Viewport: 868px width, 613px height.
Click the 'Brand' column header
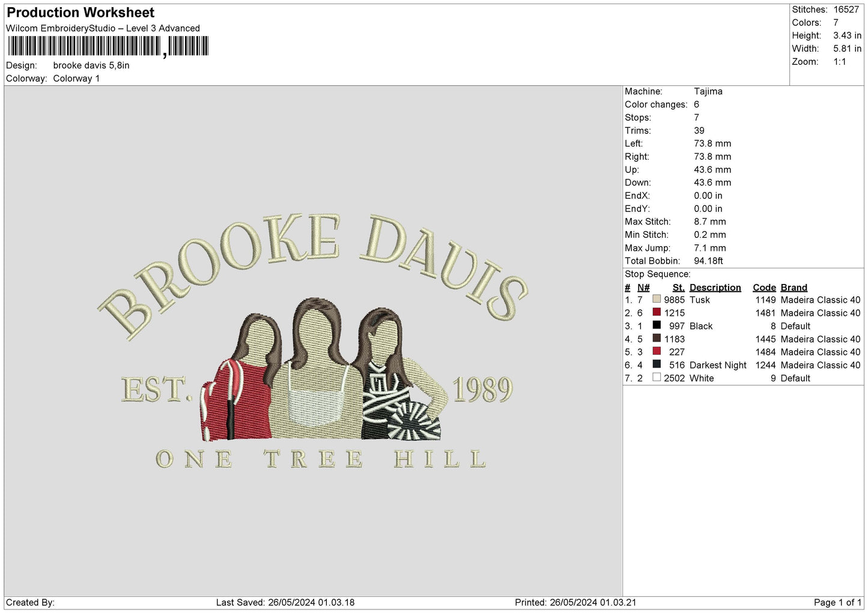coord(794,288)
